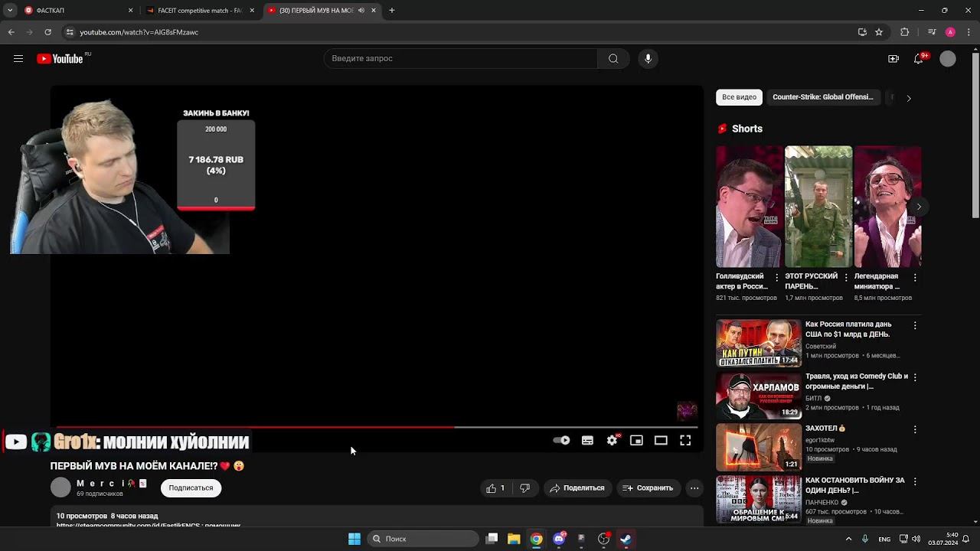Open Steam from the taskbar
Screen dimensions: 980x551
tap(626, 539)
